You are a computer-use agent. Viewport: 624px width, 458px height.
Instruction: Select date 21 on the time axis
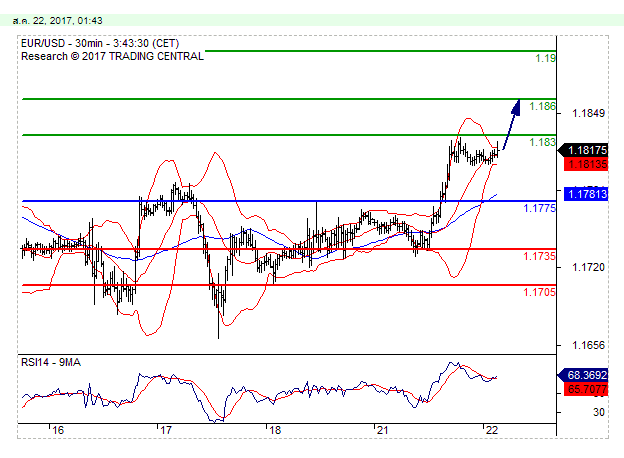pos(382,430)
